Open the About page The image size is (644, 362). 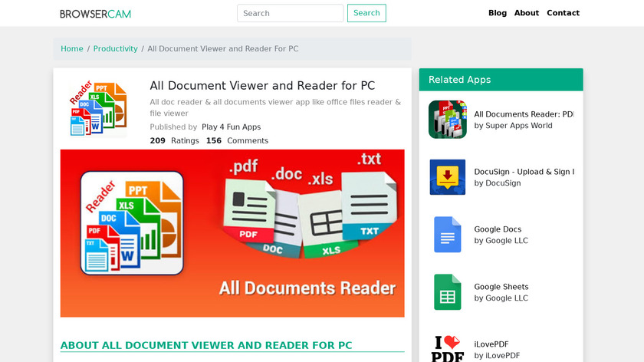tap(527, 13)
